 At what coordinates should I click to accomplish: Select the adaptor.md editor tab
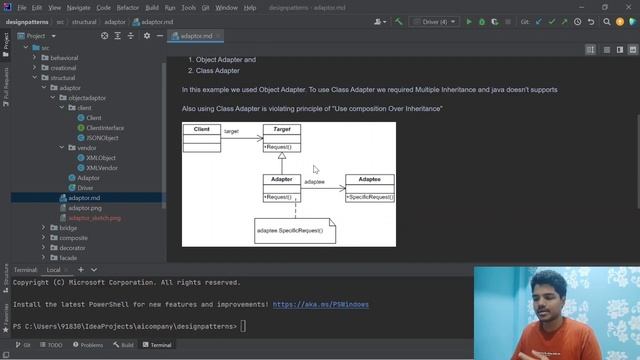click(196, 36)
